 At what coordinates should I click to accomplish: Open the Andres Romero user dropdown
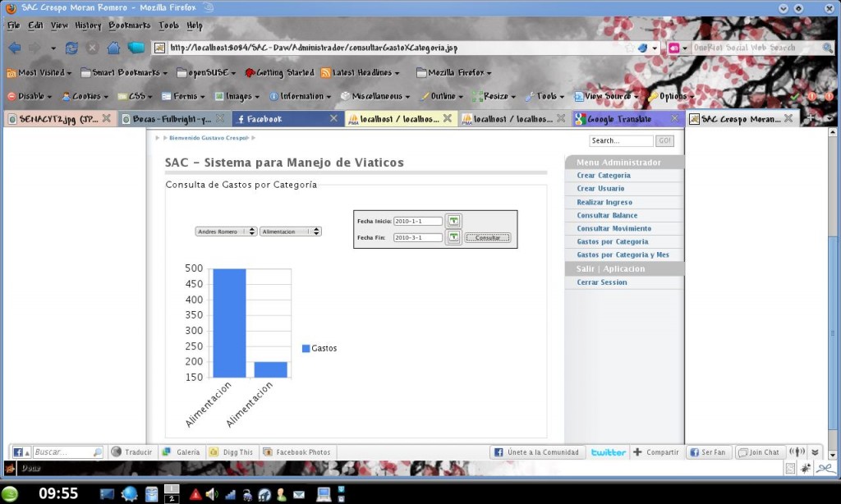click(x=224, y=231)
